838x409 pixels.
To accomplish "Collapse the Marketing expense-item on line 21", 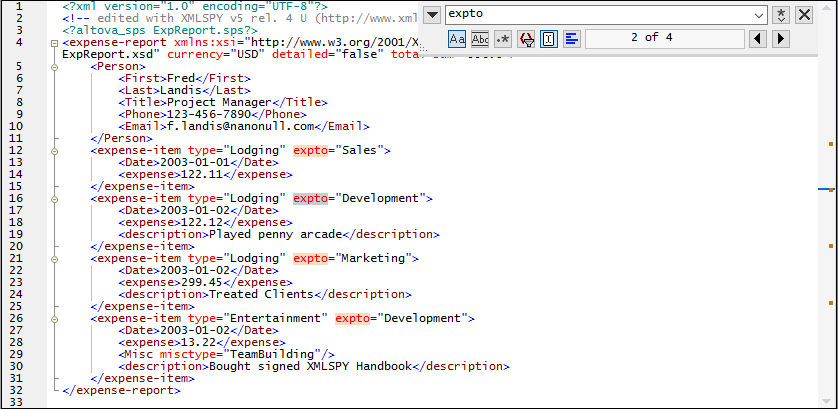I will click(54, 259).
